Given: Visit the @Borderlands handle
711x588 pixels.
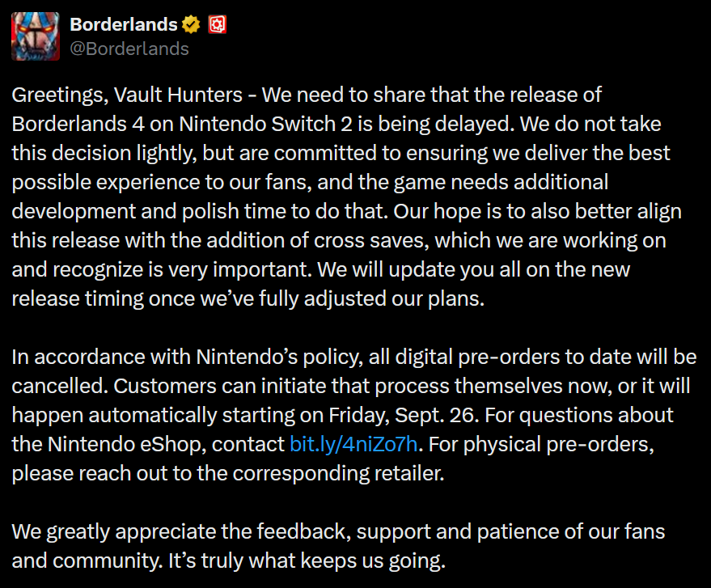Looking at the screenshot, I should 129,49.
